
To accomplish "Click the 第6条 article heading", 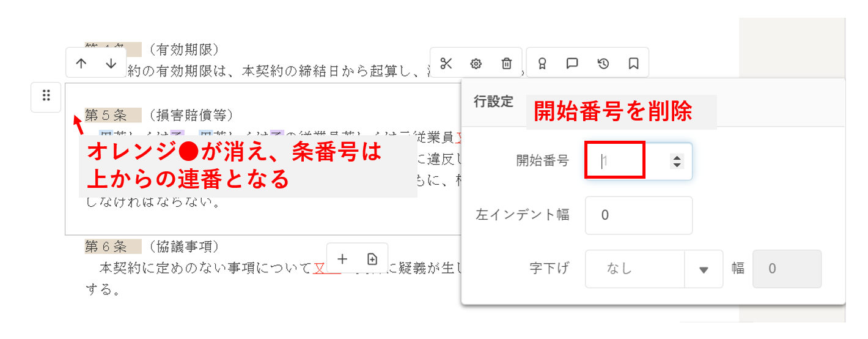I will (106, 246).
